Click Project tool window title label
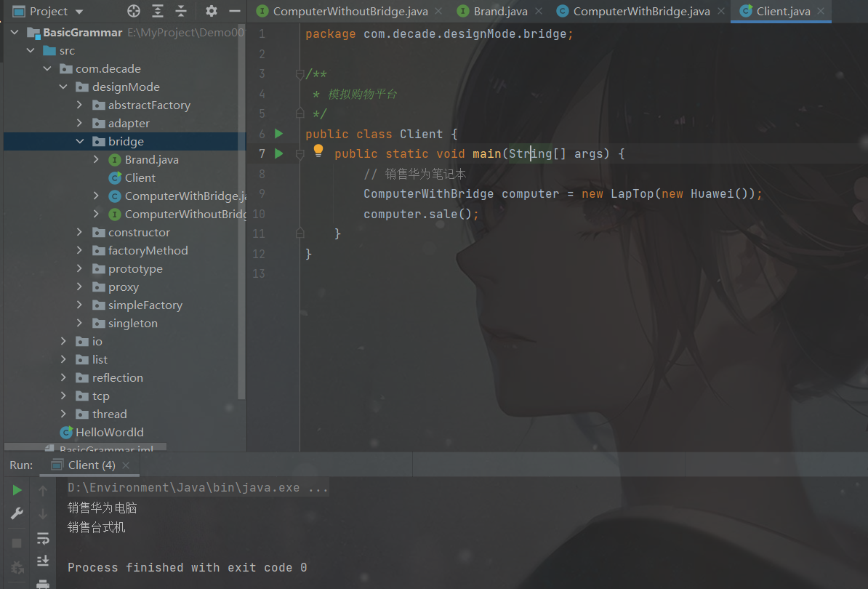868x589 pixels. pos(49,11)
